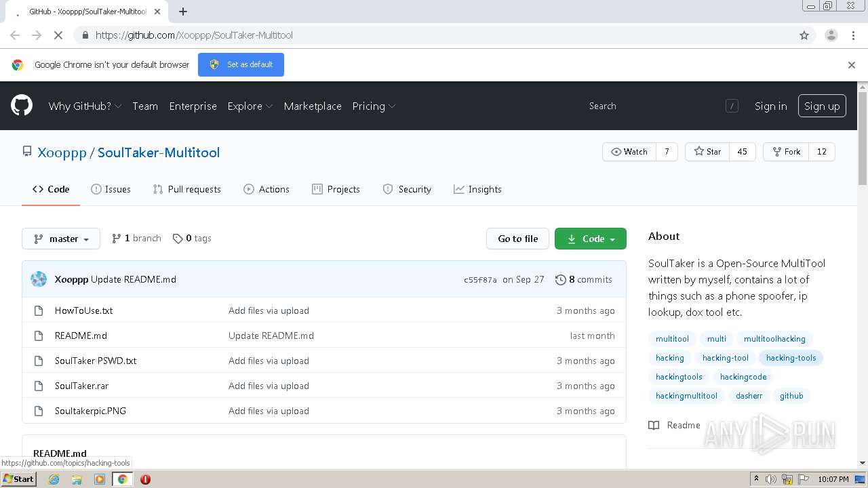The height and width of the screenshot is (488, 868).
Task: Click Xooppp's avatar in the commit row
Action: 39,279
